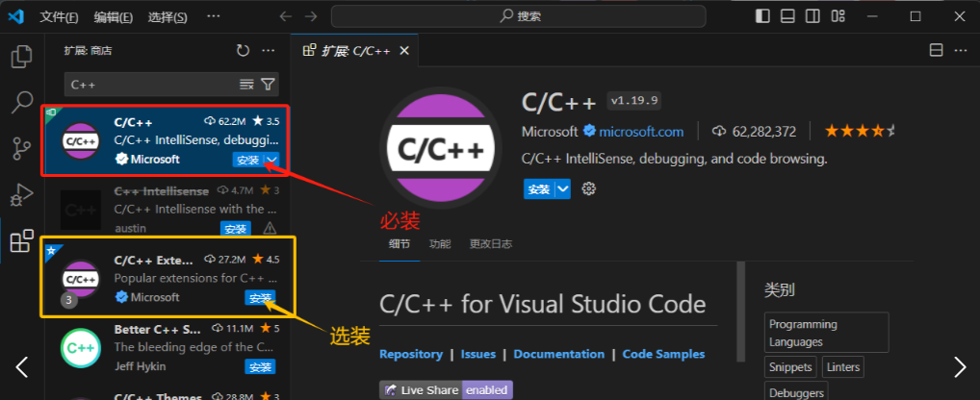This screenshot has height=400, width=980.
Task: Customize layout icon in title bar
Action: pos(838,16)
